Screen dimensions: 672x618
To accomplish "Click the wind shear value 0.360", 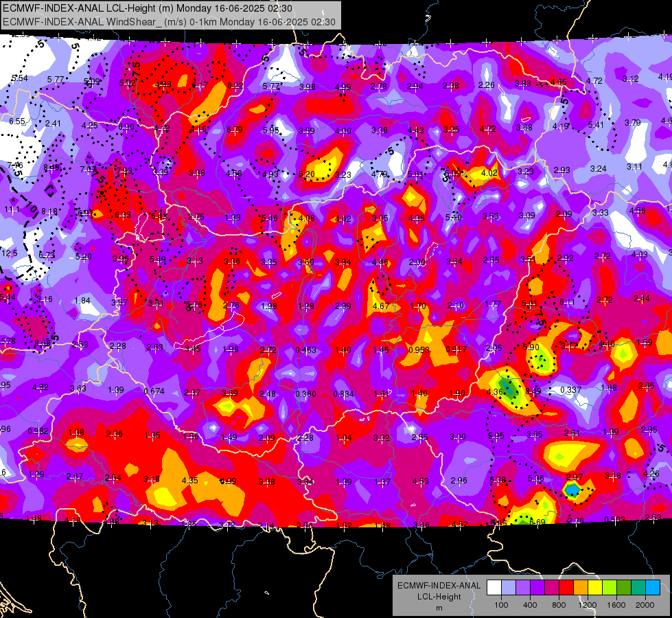I will pos(305,393).
